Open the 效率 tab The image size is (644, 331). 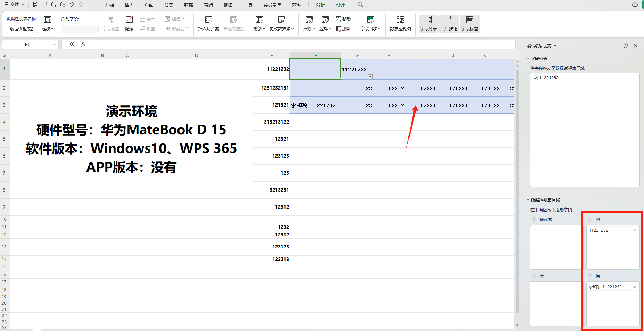coord(297,5)
